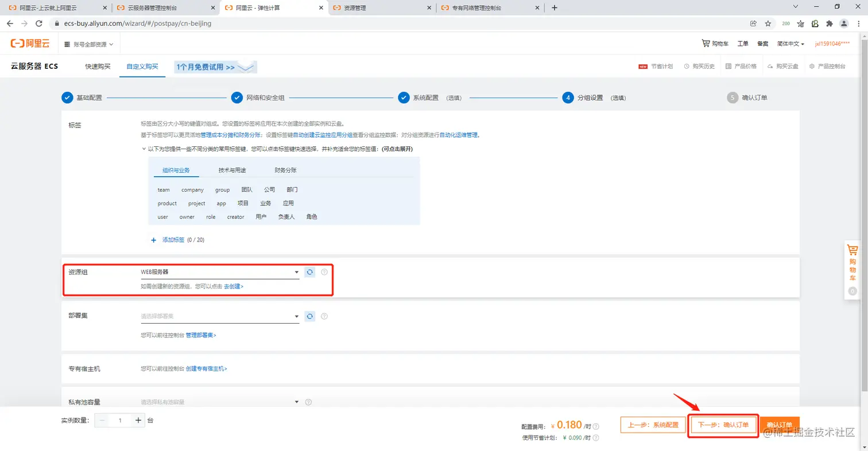Reload the browser page
This screenshot has width=868, height=451.
coord(39,24)
